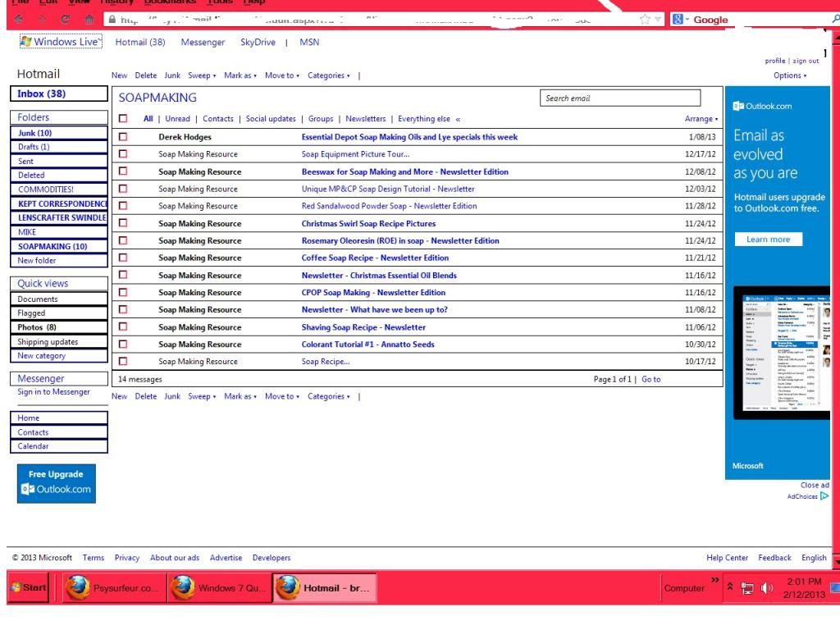Open SOAPMAKING (10) folder
840x630 pixels.
click(59, 246)
